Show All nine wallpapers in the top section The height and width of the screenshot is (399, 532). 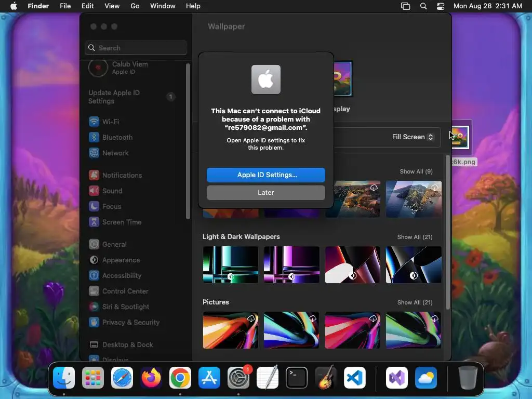pos(416,171)
